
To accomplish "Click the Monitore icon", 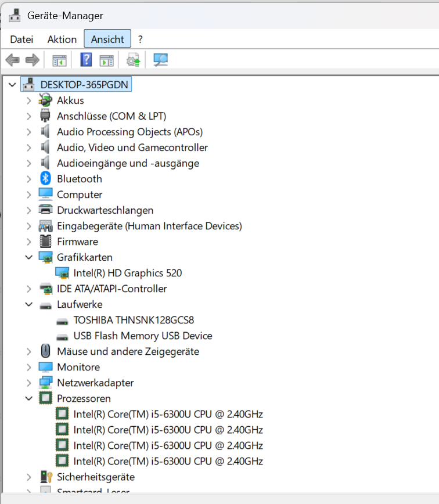I will 45,367.
